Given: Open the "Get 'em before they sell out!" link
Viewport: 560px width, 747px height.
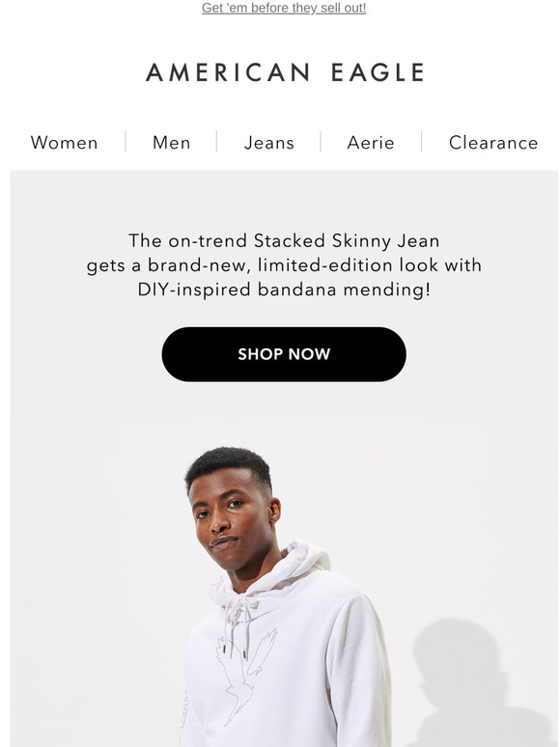Looking at the screenshot, I should coord(284,8).
